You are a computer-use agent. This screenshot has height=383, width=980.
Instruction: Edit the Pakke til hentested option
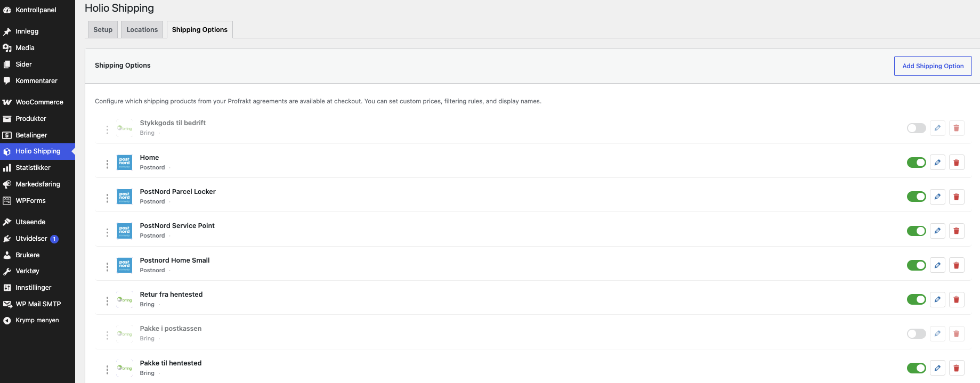click(x=937, y=368)
